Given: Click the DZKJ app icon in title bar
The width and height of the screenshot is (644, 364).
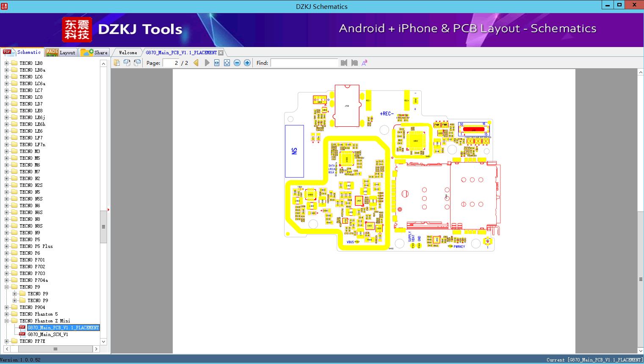Looking at the screenshot, I should pos(4,6).
